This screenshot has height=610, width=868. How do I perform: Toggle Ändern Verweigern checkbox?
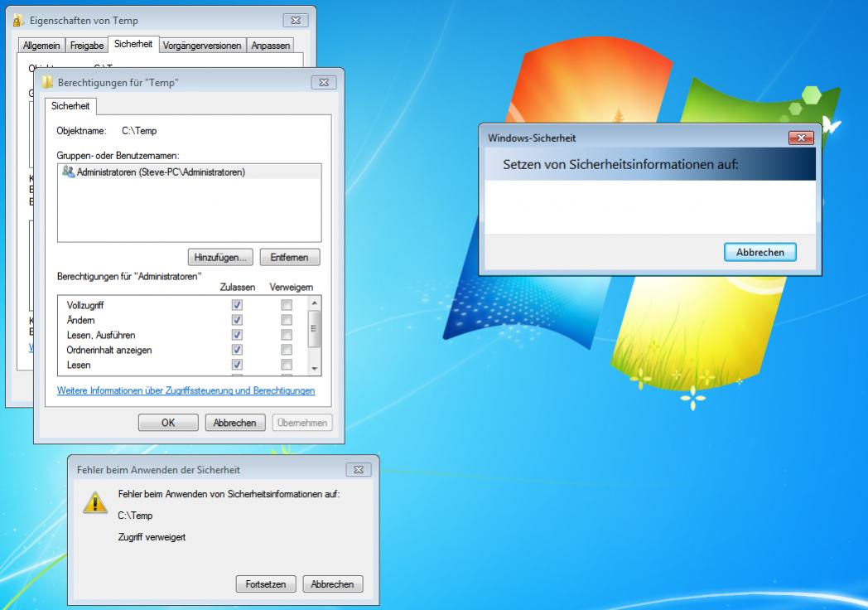point(287,320)
